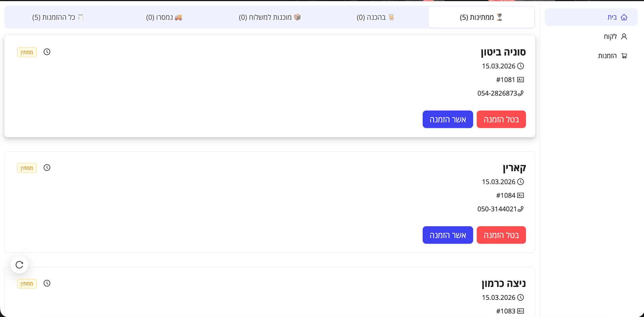Click the shopping cart icon in sidebar
This screenshot has height=317, width=644.
coord(624,56)
